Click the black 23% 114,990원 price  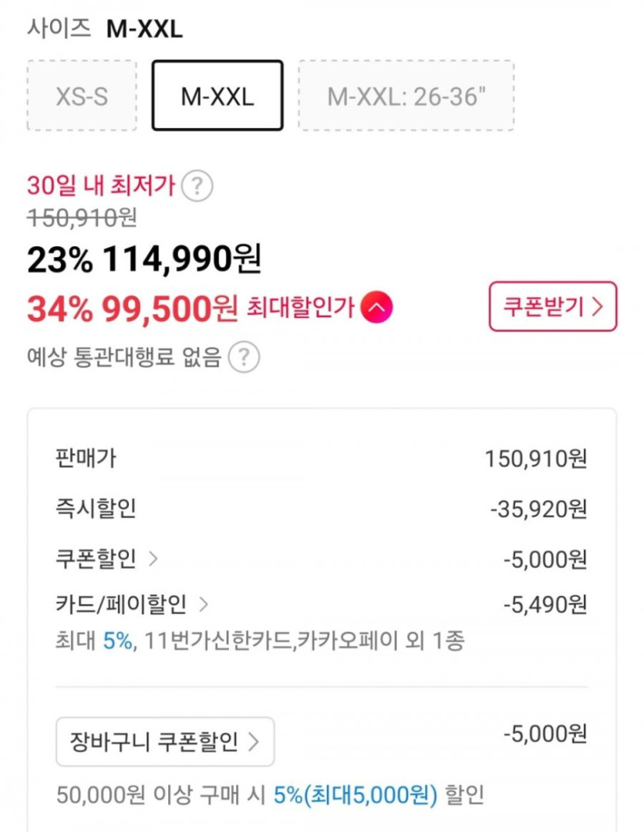144,260
